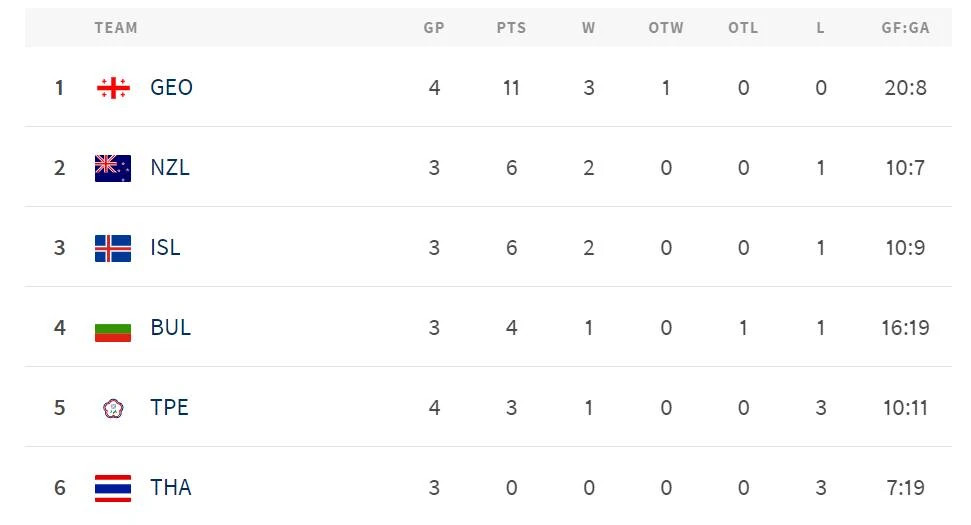Open the TPE team page
Viewport: 971px width, 525px height.
pyautogui.click(x=169, y=407)
